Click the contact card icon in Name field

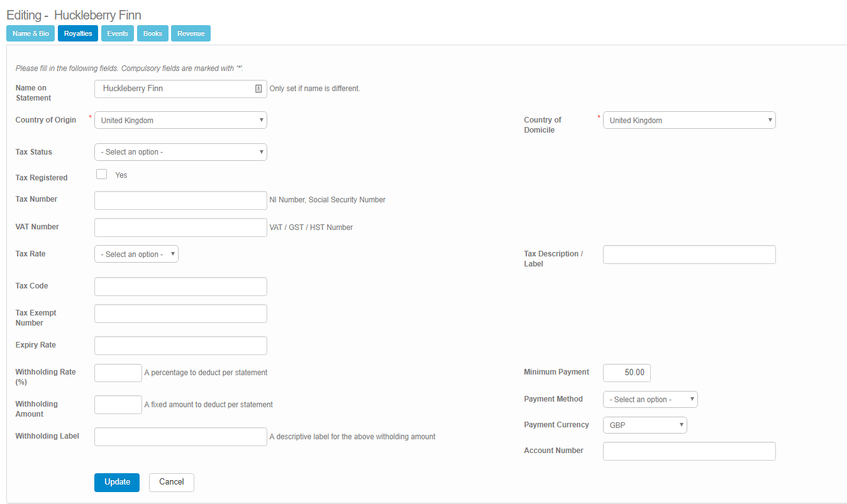pyautogui.click(x=258, y=89)
